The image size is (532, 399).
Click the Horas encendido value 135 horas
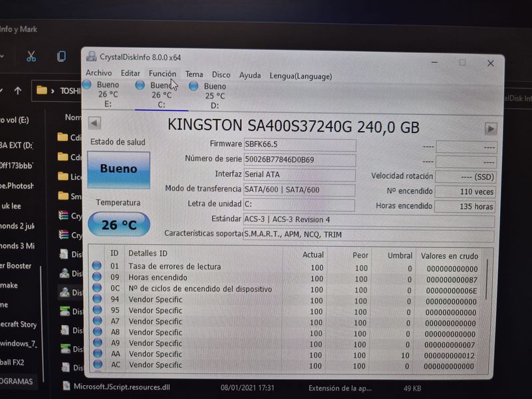465,206
